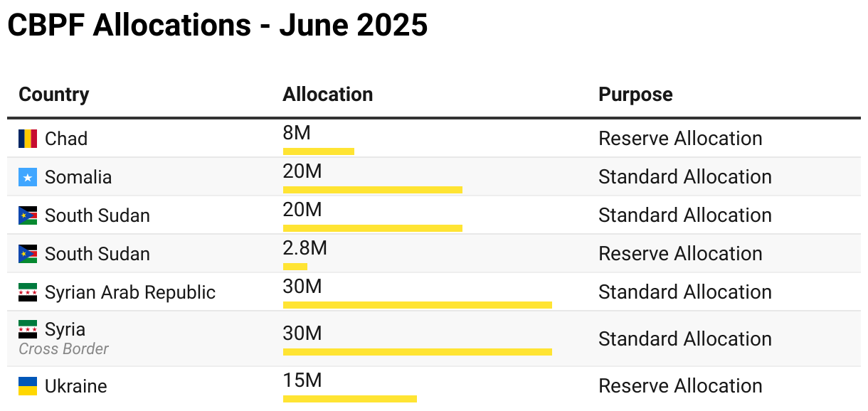Click the Syria Cross Border flag icon

(x=28, y=329)
